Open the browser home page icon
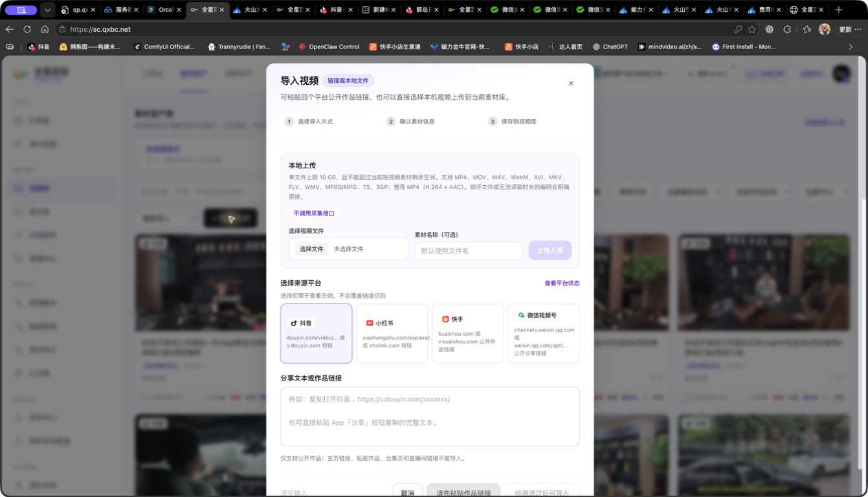Image resolution: width=868 pixels, height=497 pixels. point(45,29)
